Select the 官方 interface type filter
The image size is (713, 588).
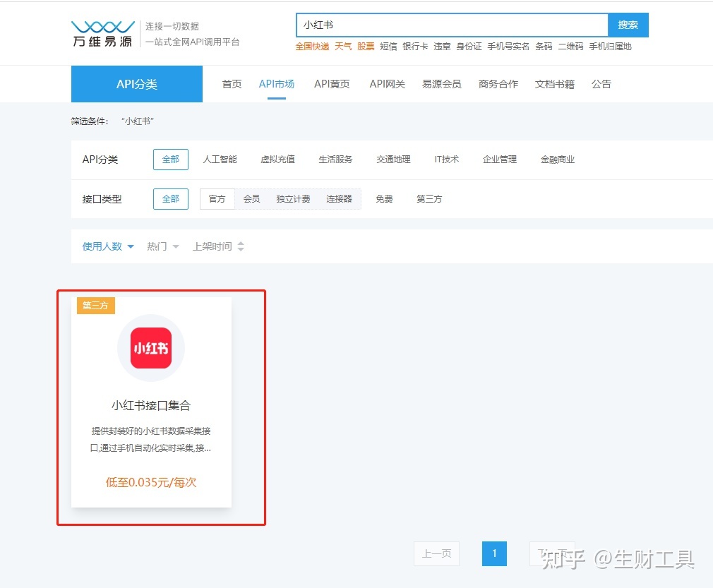[x=217, y=198]
